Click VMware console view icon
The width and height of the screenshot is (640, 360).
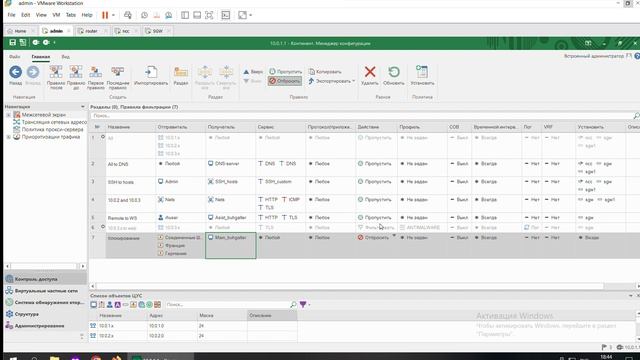[226, 15]
